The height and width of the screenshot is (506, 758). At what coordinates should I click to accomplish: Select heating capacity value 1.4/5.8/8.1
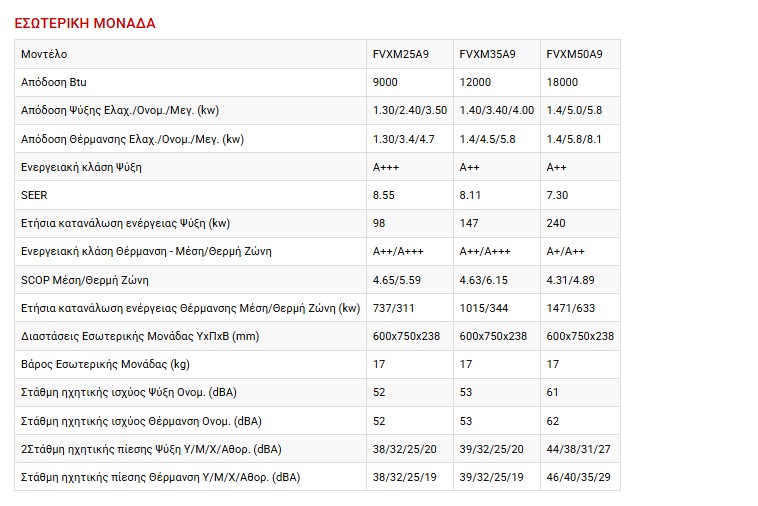click(x=574, y=139)
